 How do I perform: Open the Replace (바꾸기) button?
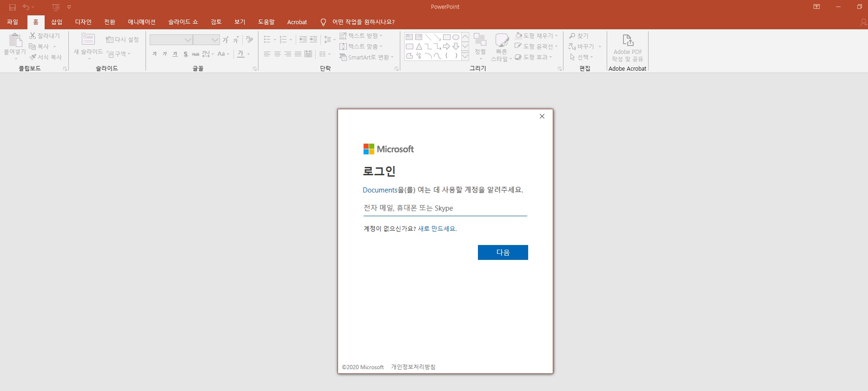click(585, 46)
